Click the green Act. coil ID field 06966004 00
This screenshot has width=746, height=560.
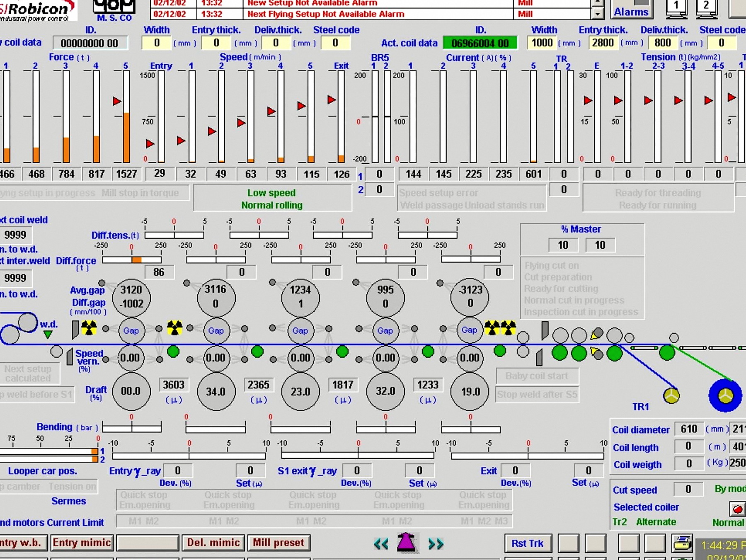click(480, 43)
